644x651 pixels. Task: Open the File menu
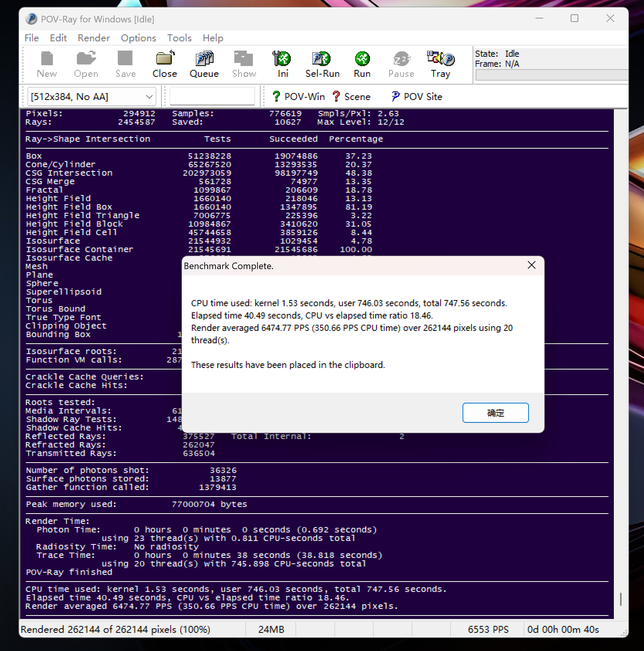click(31, 38)
